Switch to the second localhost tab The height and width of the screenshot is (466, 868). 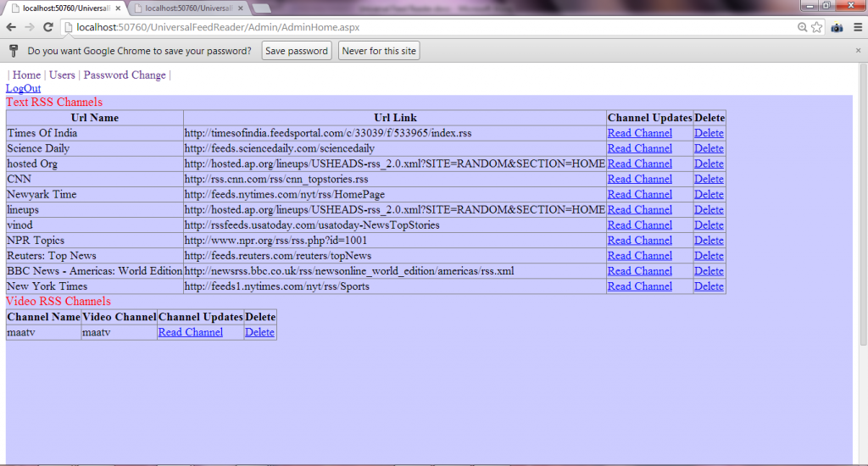click(x=189, y=8)
